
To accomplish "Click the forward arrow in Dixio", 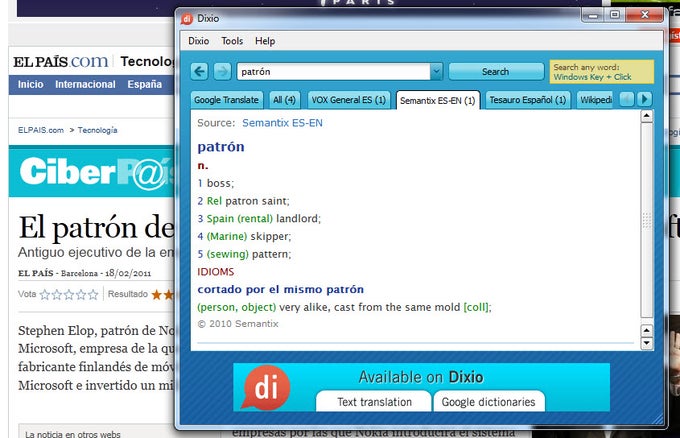I will click(222, 72).
